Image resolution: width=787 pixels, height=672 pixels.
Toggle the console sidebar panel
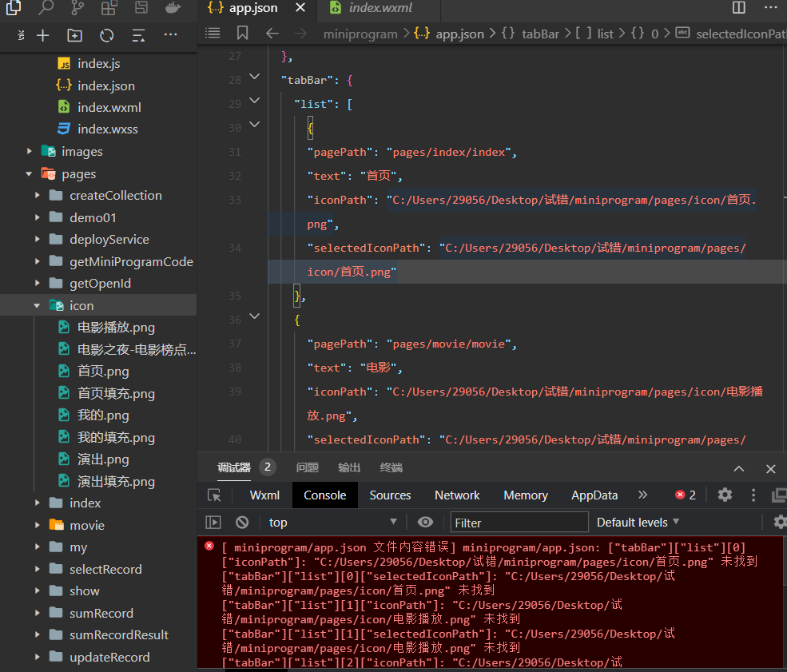click(213, 523)
